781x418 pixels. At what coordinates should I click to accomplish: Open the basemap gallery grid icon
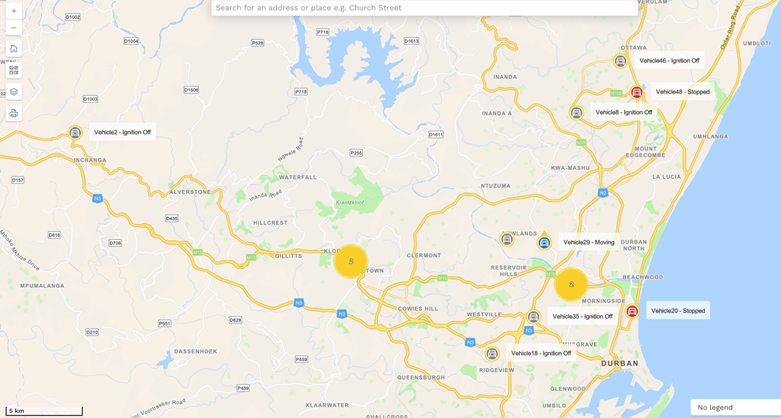coord(14,70)
